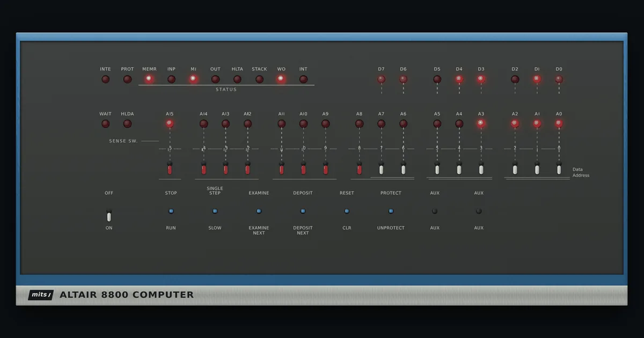Click the STOP/RUN momentary switch
This screenshot has height=338, width=644.
[171, 211]
